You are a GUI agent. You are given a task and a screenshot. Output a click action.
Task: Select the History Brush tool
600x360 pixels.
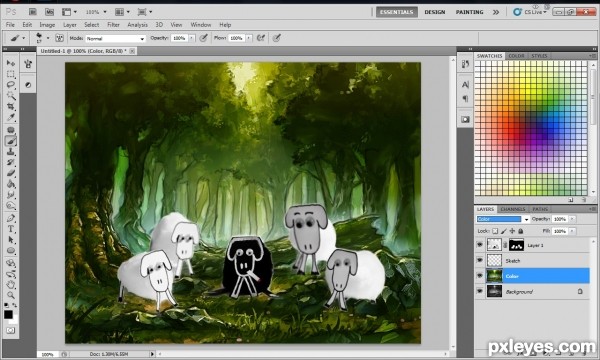[x=11, y=163]
